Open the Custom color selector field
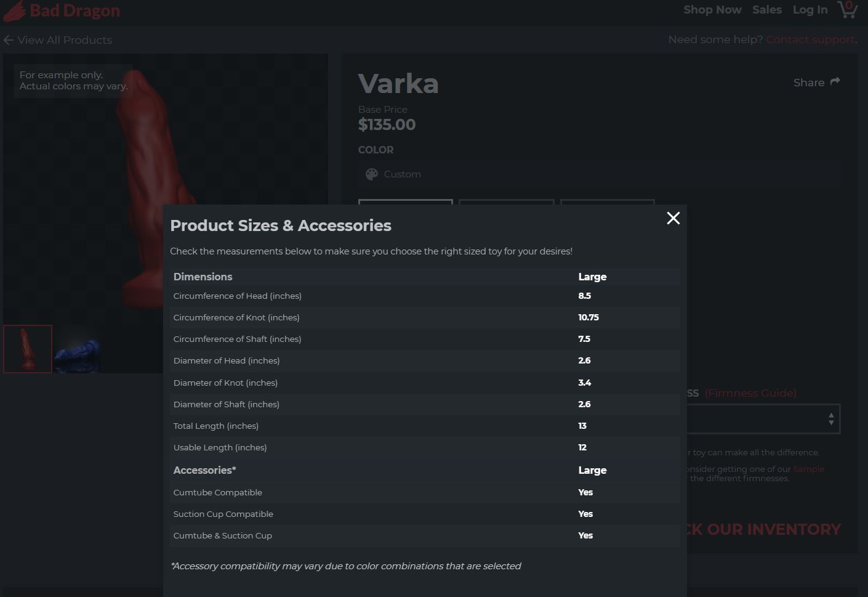Image resolution: width=868 pixels, height=597 pixels. (x=600, y=174)
